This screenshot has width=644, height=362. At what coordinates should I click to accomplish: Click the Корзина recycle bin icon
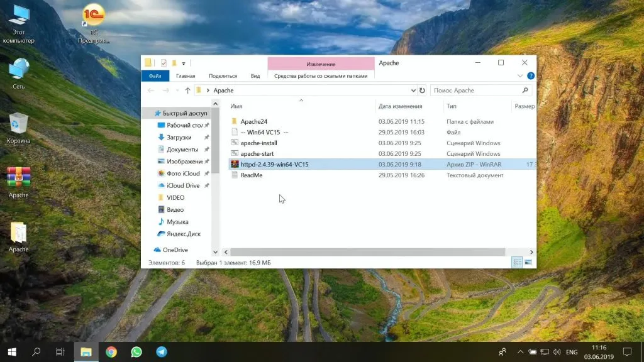coord(18,124)
